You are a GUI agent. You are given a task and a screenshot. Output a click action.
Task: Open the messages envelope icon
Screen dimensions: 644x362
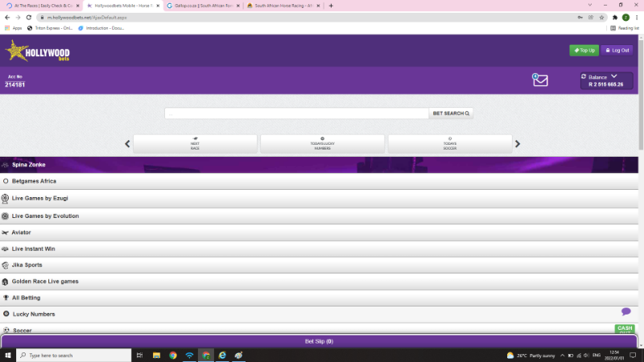tap(539, 80)
